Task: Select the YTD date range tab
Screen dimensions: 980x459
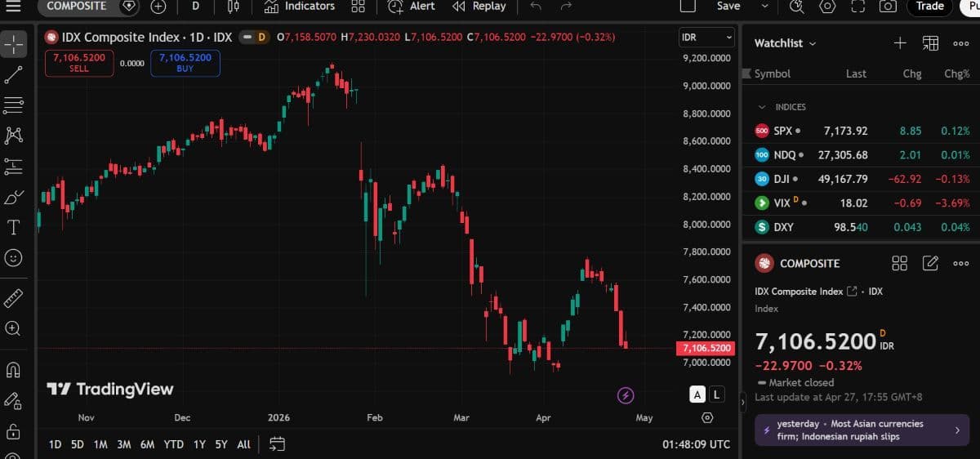Action: [173, 444]
